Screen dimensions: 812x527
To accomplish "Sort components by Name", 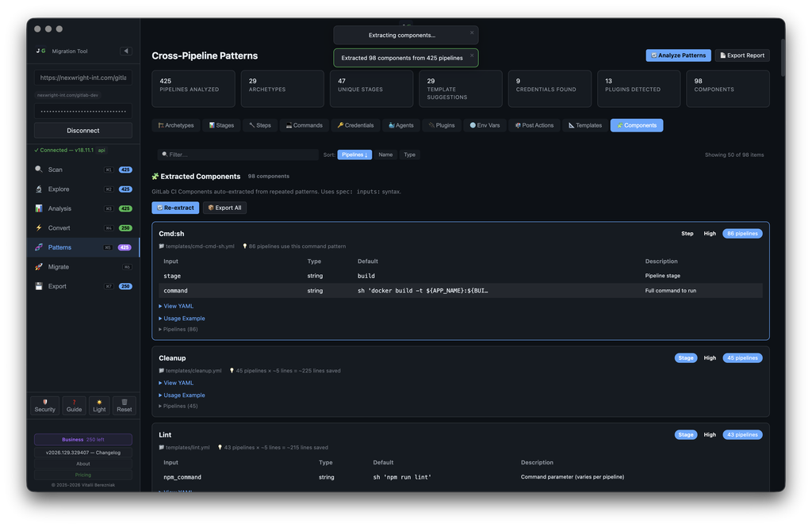I will [x=385, y=155].
